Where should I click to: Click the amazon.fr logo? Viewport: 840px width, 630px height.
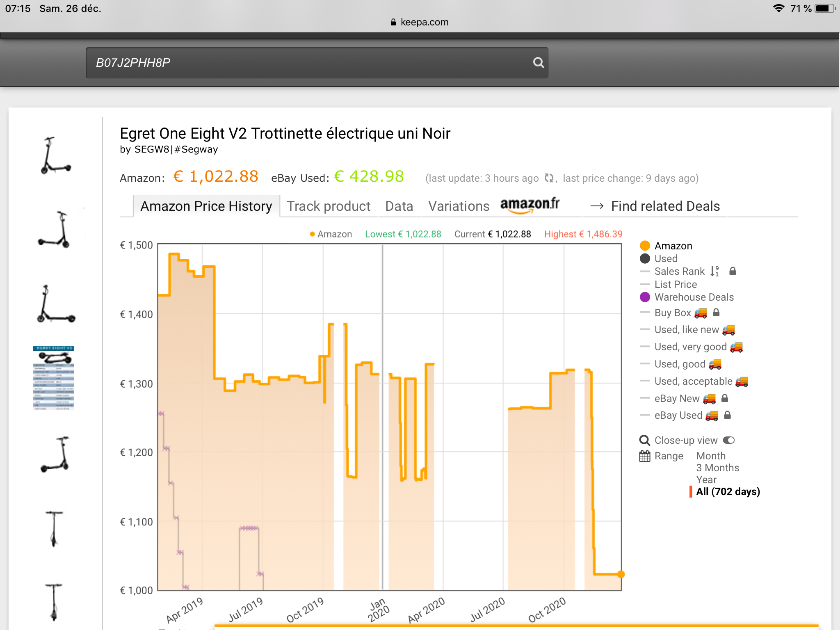pyautogui.click(x=530, y=205)
